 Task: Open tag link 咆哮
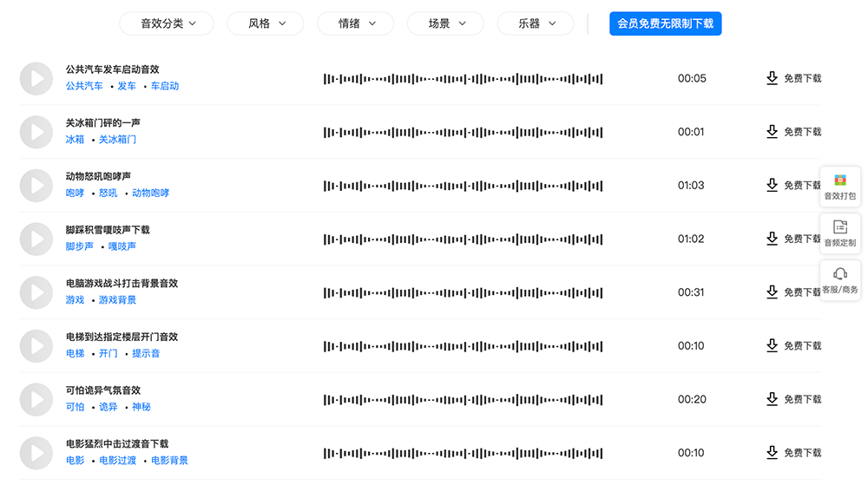click(75, 193)
